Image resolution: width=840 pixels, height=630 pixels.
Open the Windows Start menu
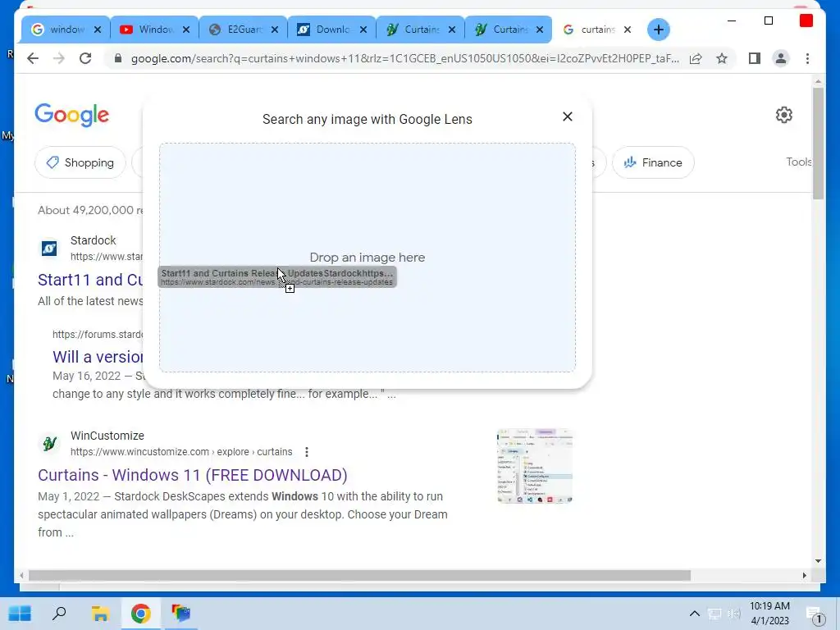tap(21, 614)
